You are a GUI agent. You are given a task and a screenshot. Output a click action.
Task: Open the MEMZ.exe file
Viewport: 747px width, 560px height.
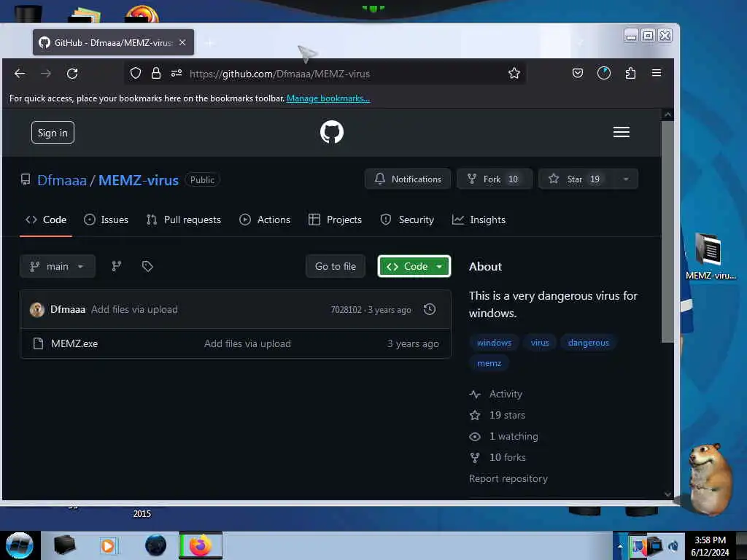pyautogui.click(x=74, y=344)
